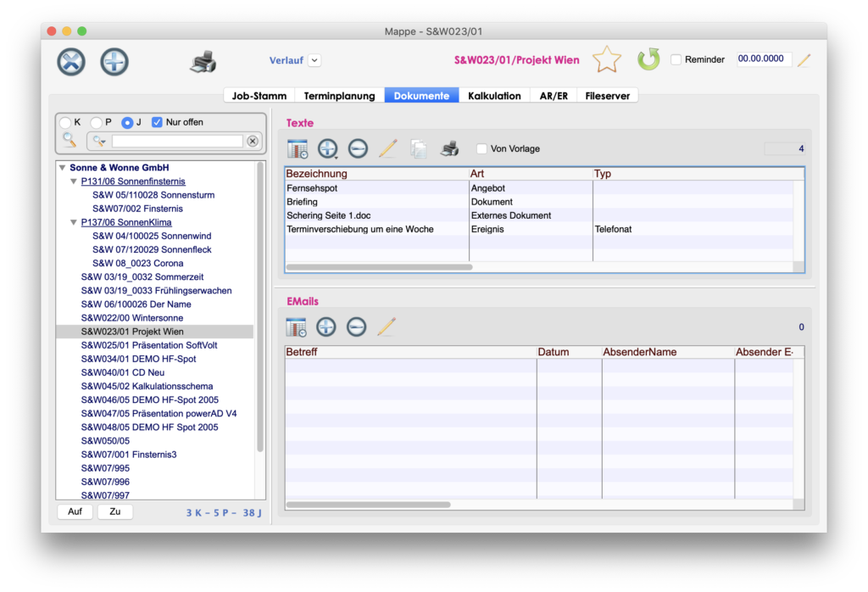Screen dimensions: 868x592
Task: Click the Datum column header
Action: [569, 352]
